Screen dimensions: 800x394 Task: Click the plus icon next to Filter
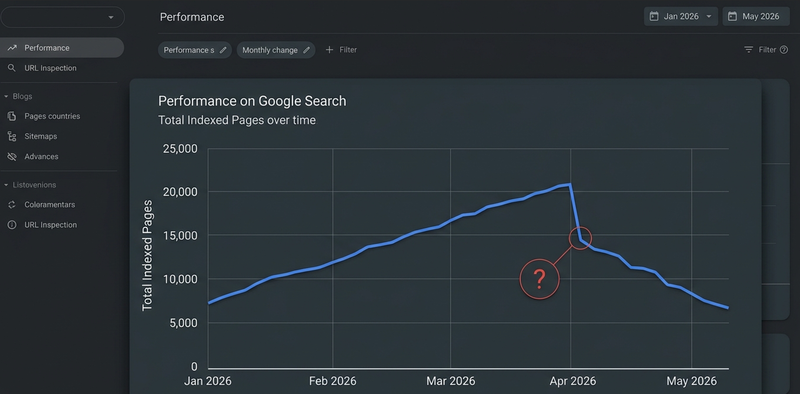pos(329,50)
